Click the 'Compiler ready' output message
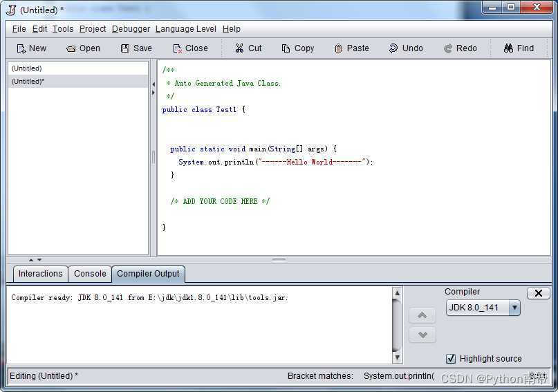 coord(149,297)
